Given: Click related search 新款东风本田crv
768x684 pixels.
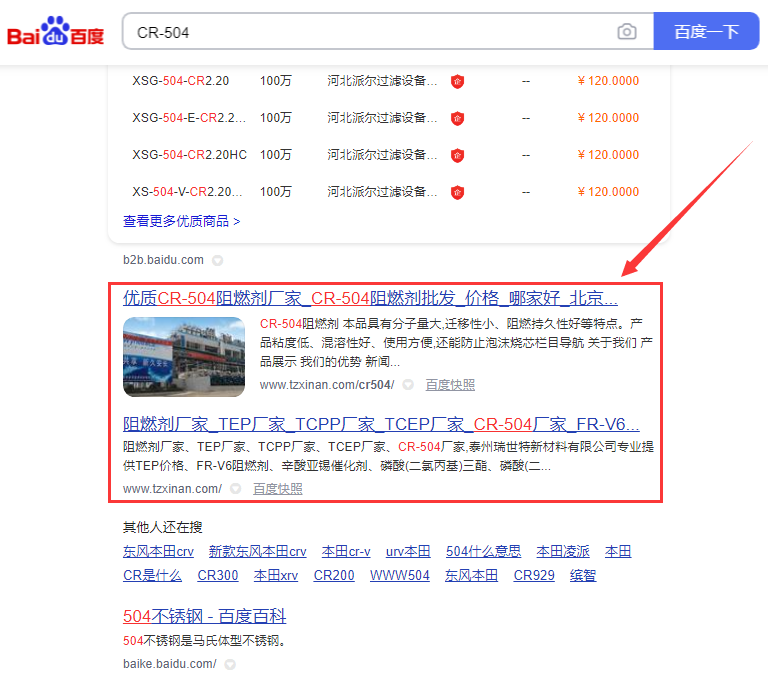Looking at the screenshot, I should [258, 551].
